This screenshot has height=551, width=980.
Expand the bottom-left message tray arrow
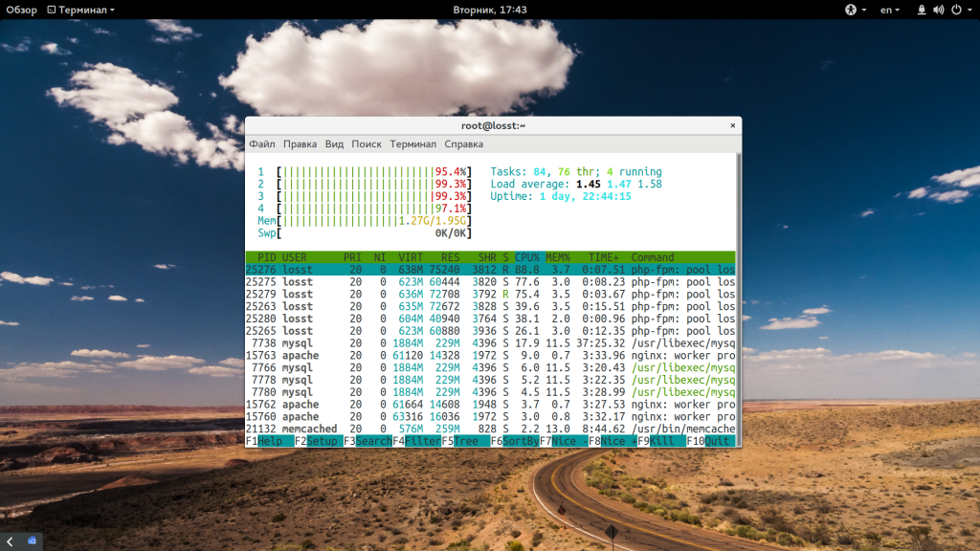11,541
